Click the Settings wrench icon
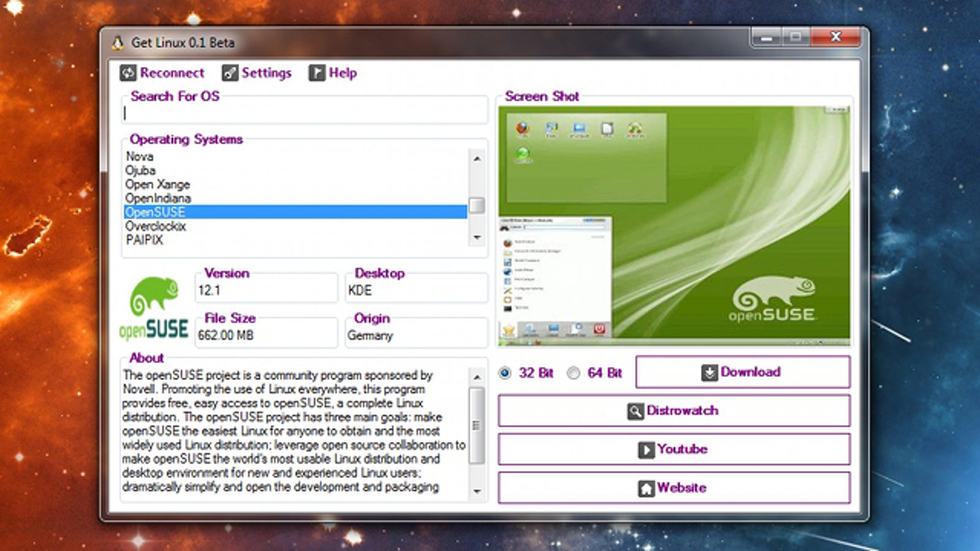The width and height of the screenshot is (980, 551). point(230,73)
